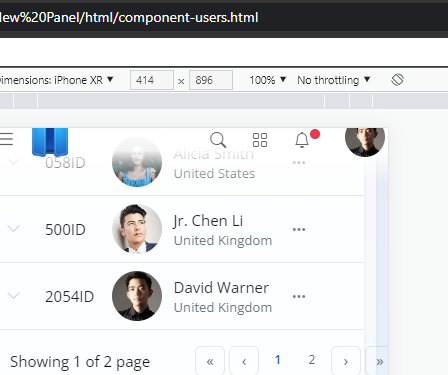Screen dimensions: 448x375
Task: Click David Warner's avatar photo
Action: pyautogui.click(x=137, y=296)
